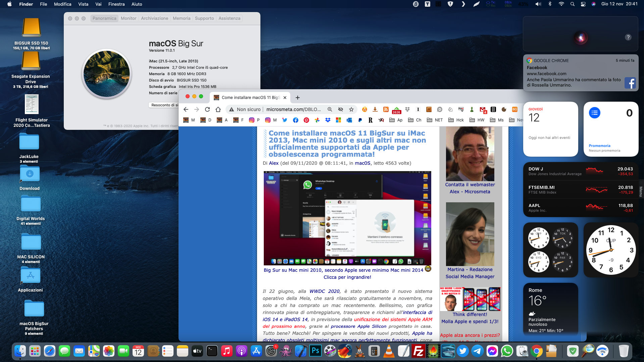
Task: Open the RSS feed extension icon
Action: click(x=386, y=109)
